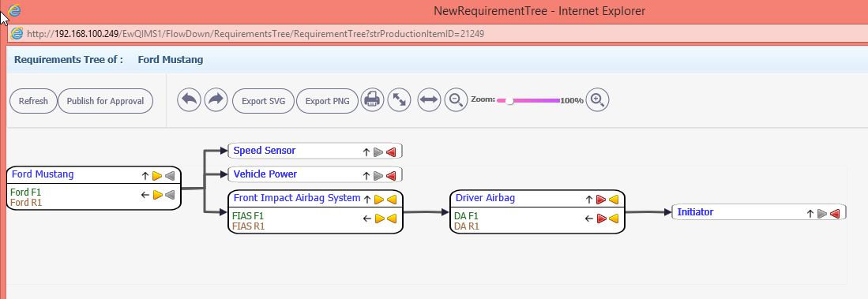Select the Ford R1 requirement text
The image size is (868, 299).
coord(27,202)
